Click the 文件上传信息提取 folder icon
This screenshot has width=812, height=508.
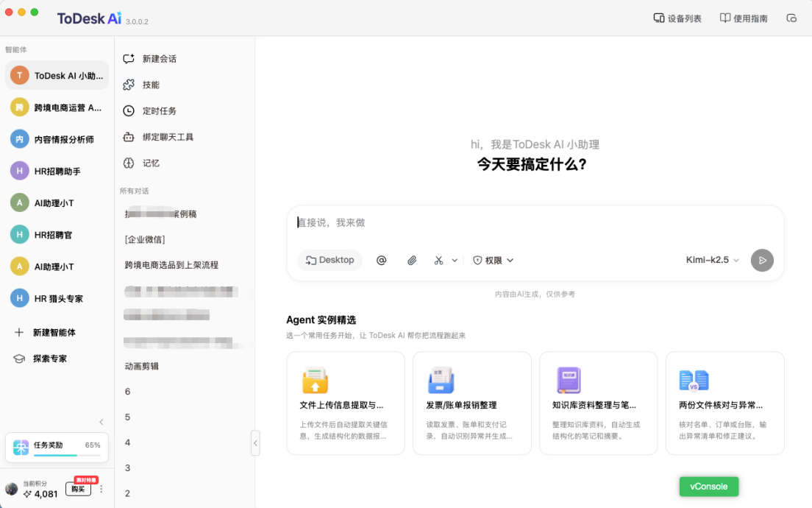coord(315,380)
